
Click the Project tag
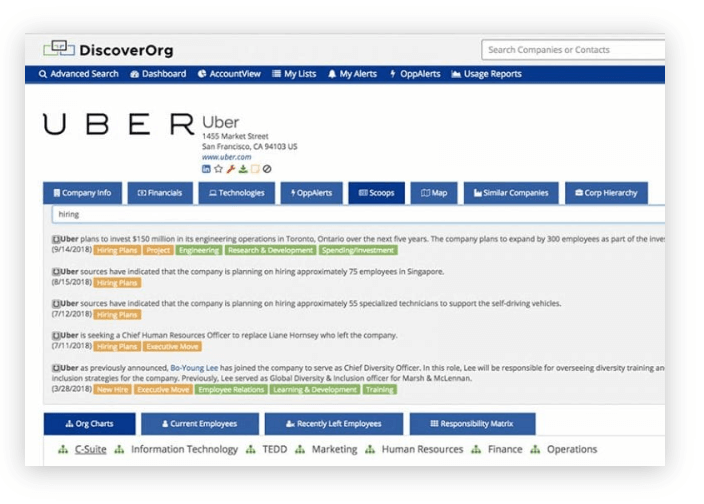(x=158, y=250)
